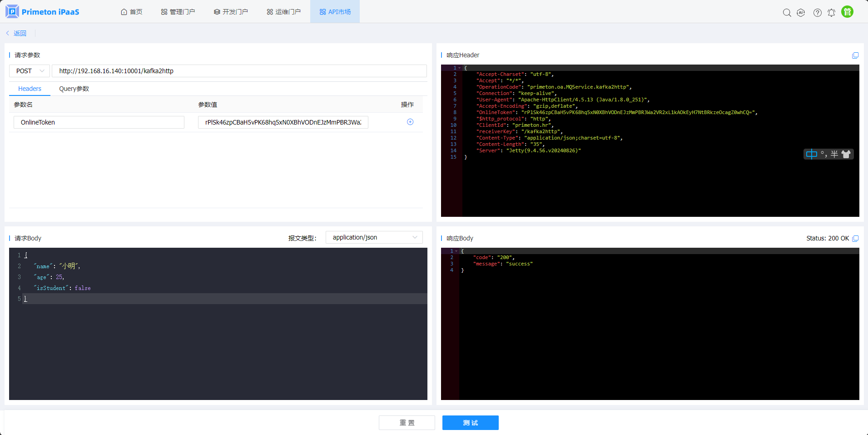Toggle IME half-width/full-width mode

[834, 155]
